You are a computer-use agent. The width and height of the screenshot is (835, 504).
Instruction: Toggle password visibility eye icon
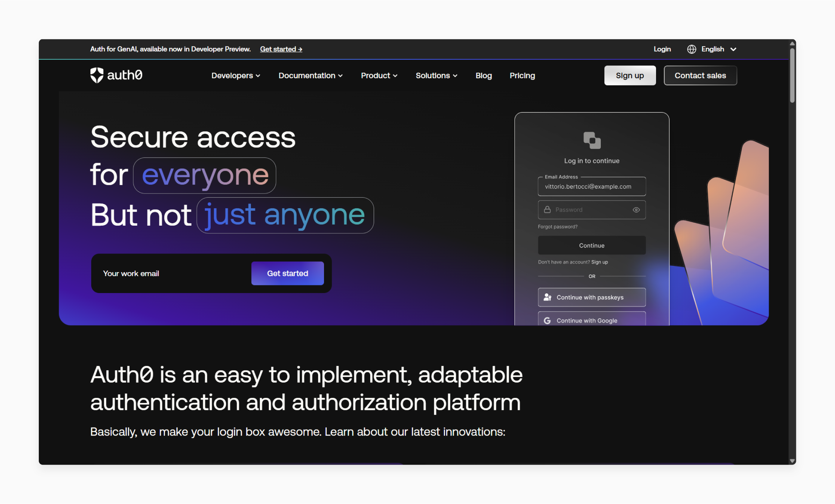(636, 210)
